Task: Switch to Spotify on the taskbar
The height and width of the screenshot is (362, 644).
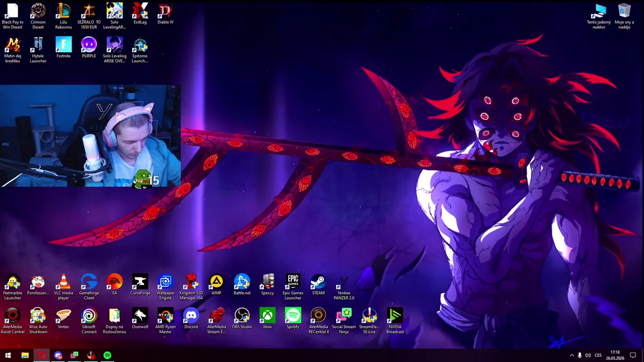Action: [x=107, y=355]
